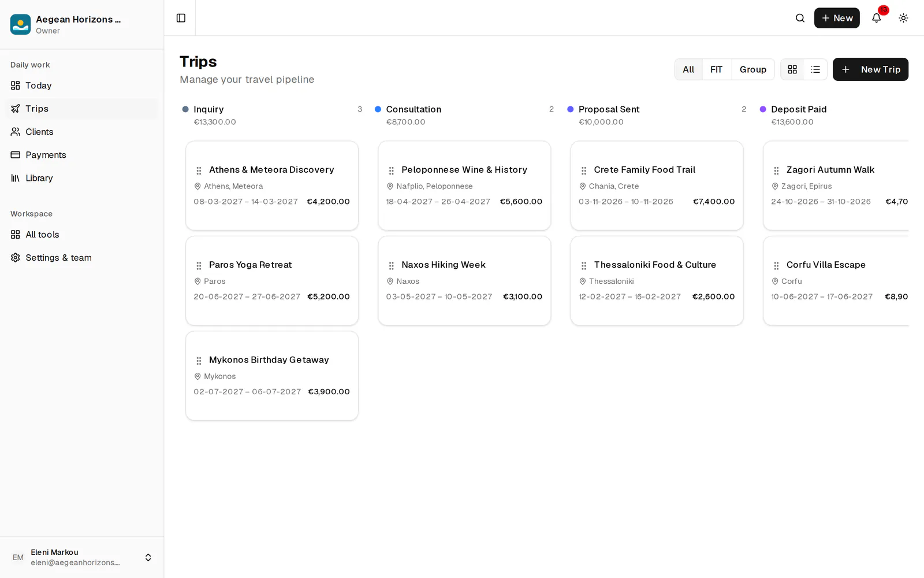The image size is (924, 578).
Task: Click the New Trip button
Action: 870,69
